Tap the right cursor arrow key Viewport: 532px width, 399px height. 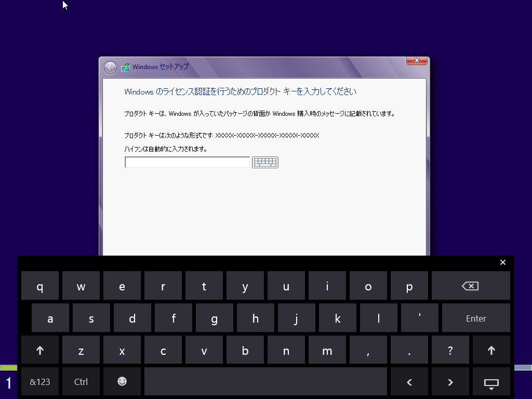point(450,382)
